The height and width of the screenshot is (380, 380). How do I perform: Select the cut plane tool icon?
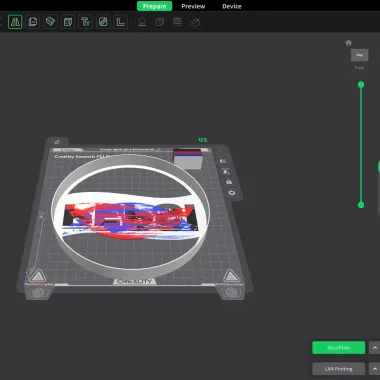50,22
